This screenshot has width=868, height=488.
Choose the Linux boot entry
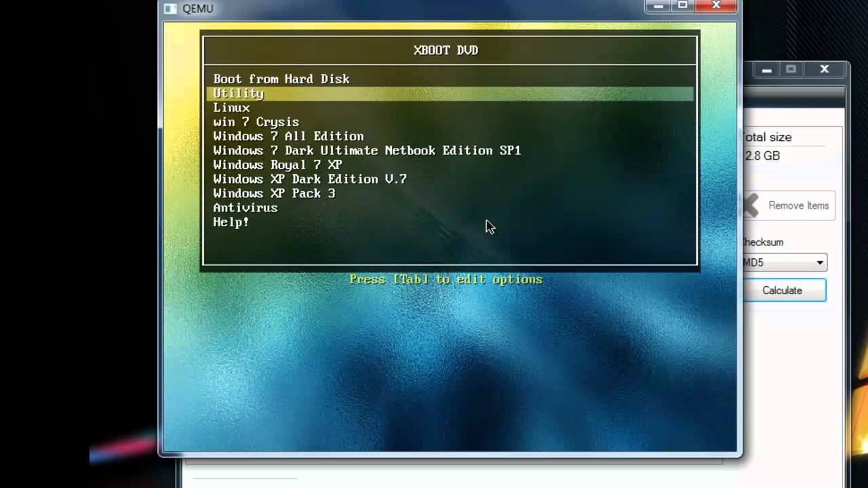point(231,108)
